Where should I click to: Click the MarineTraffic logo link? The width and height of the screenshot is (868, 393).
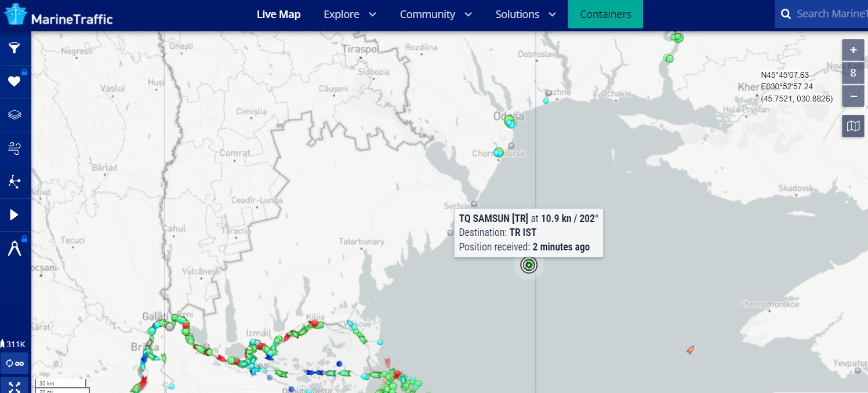point(59,14)
